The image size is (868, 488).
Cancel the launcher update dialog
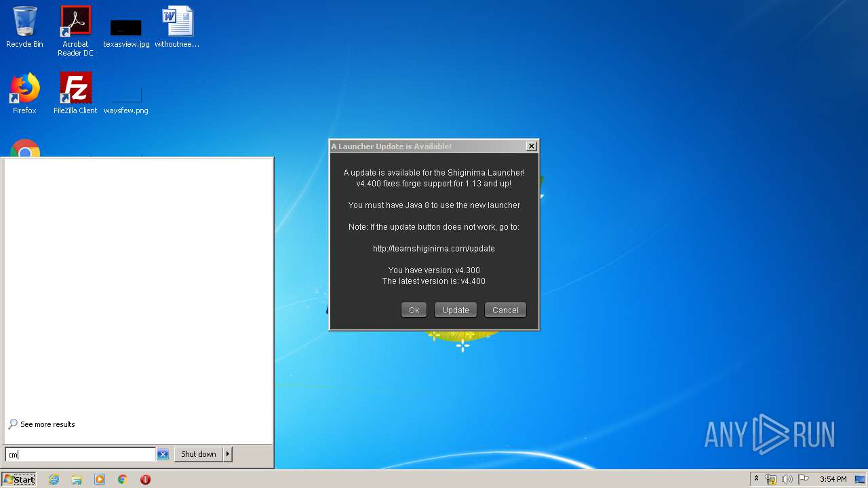coord(505,310)
